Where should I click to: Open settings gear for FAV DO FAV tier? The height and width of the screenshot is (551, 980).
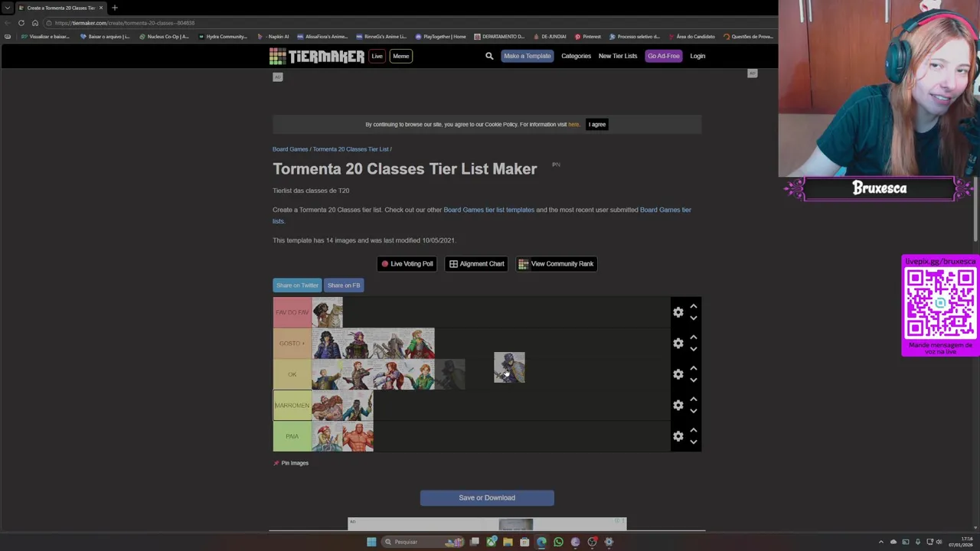[678, 312]
